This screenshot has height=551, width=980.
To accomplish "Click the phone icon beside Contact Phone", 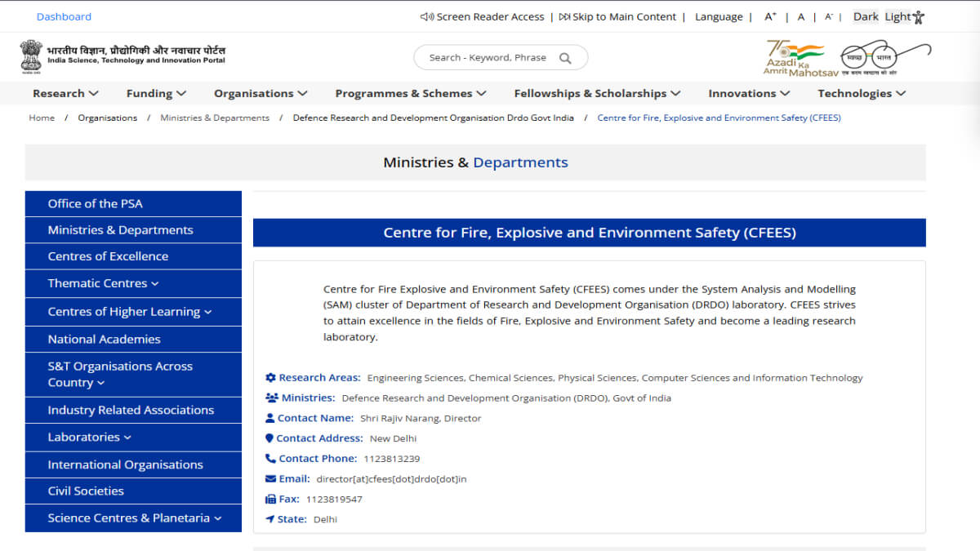I will pyautogui.click(x=269, y=458).
